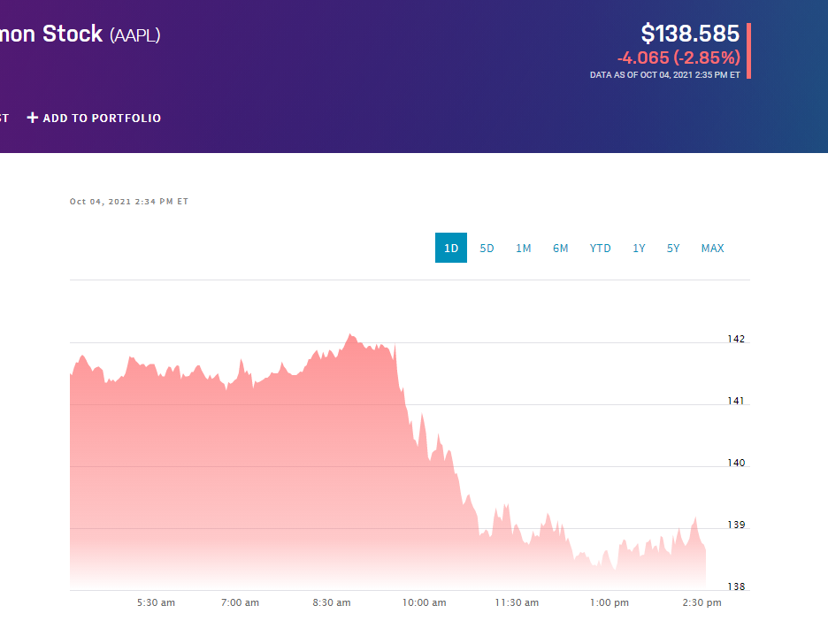Open the 1M chart view
This screenshot has width=828, height=644.
pos(523,248)
